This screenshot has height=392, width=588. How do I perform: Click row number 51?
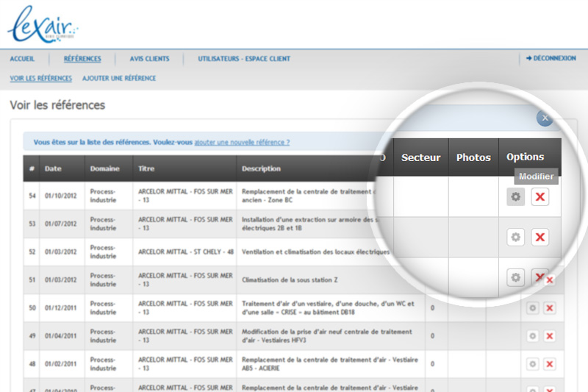[32, 279]
